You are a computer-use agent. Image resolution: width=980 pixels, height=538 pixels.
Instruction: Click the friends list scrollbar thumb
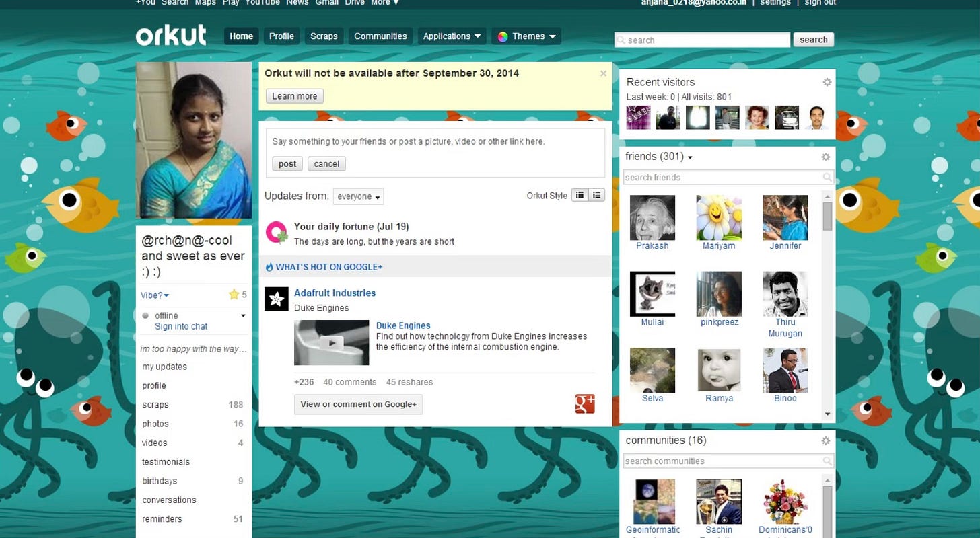[828, 216]
